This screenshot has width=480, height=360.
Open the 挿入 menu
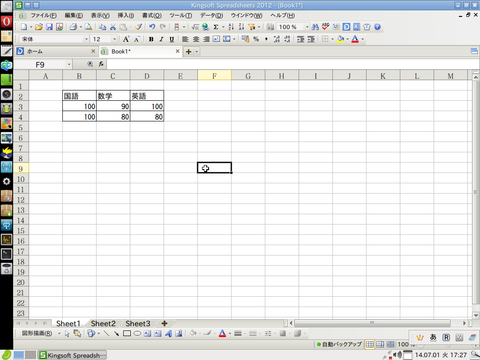click(126, 15)
